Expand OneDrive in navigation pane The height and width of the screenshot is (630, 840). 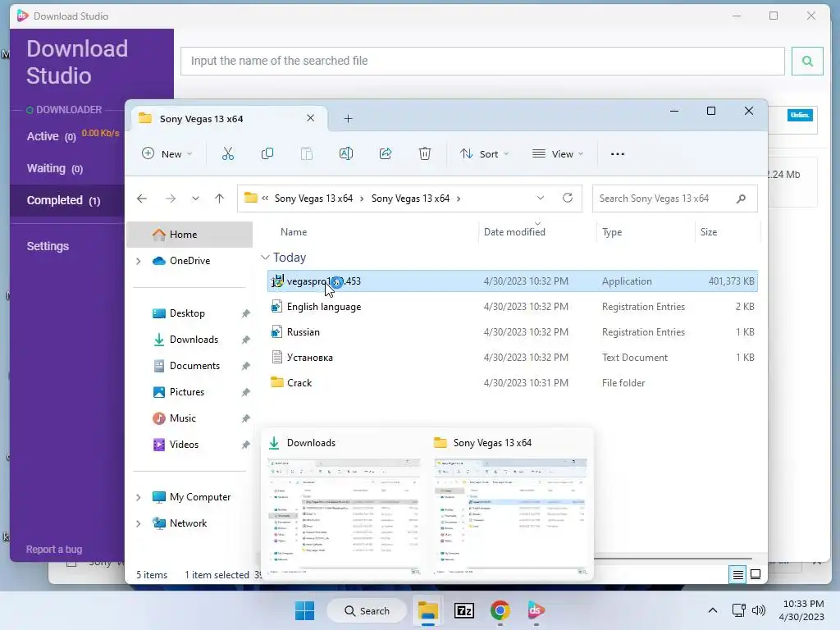[138, 261]
